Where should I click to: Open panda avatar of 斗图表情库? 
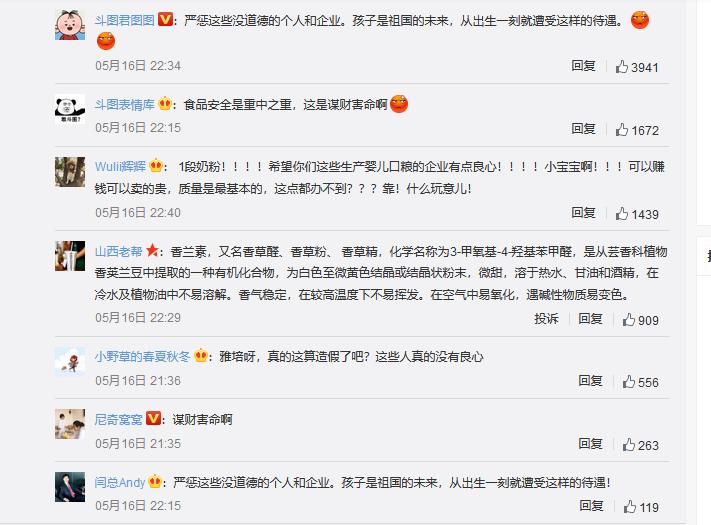70,109
